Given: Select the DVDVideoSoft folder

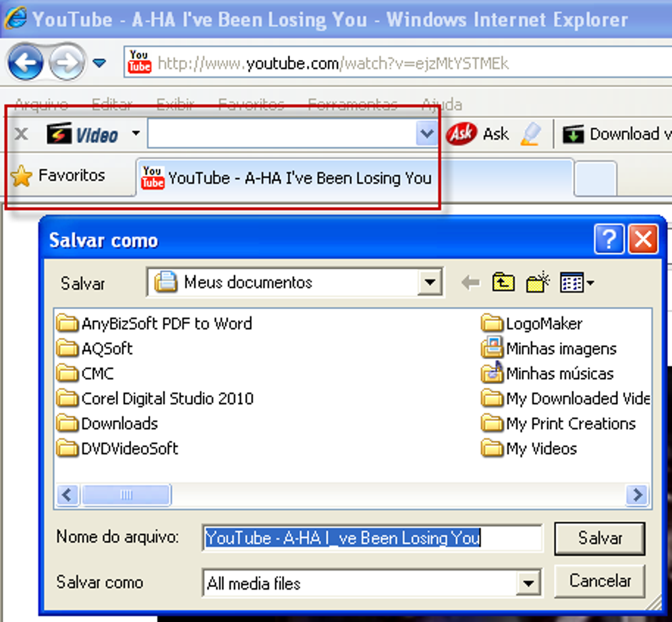Looking at the screenshot, I should tap(117, 449).
